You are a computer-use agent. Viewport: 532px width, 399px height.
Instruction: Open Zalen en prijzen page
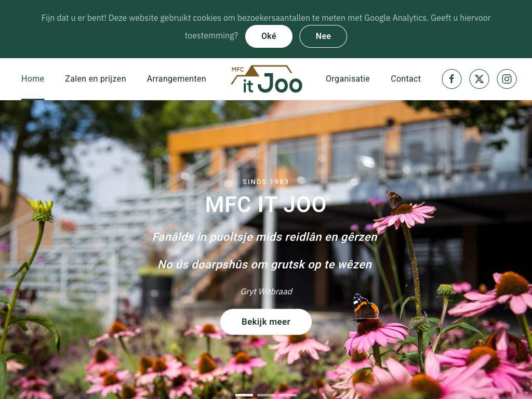click(96, 79)
